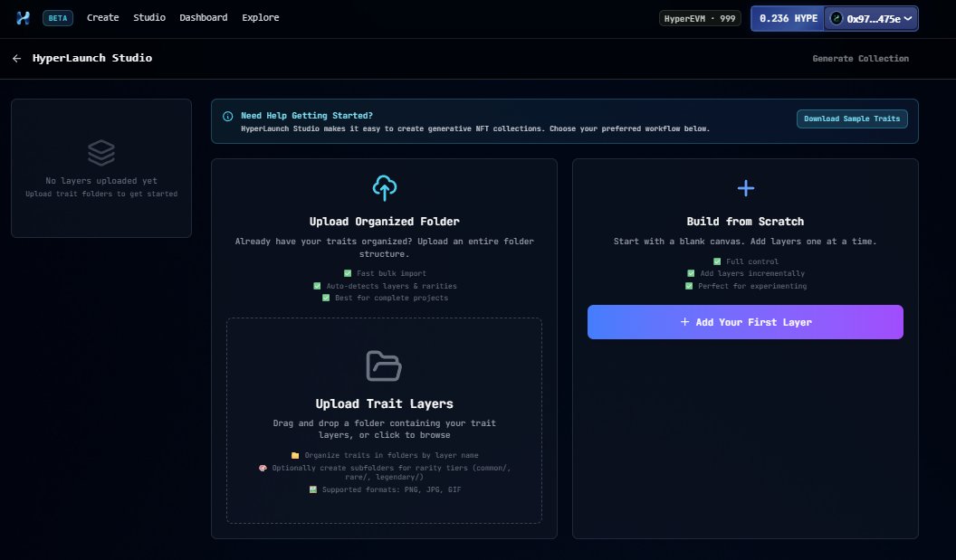
Task: Click the blue plus icon above Build from Scratch
Action: pos(745,188)
